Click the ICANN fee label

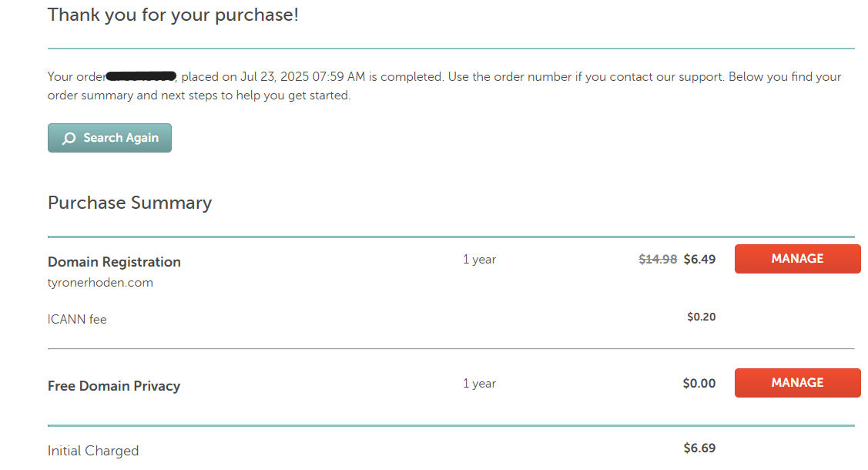pos(77,320)
